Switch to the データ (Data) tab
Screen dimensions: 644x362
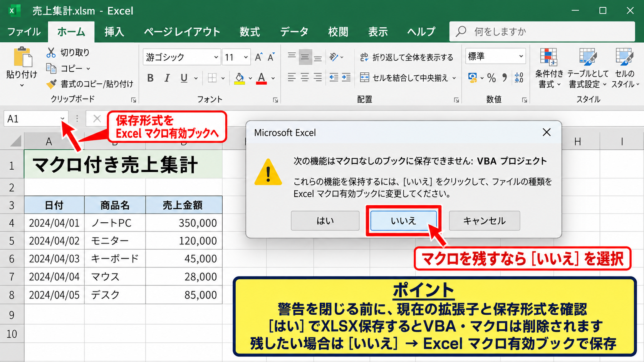coord(294,32)
